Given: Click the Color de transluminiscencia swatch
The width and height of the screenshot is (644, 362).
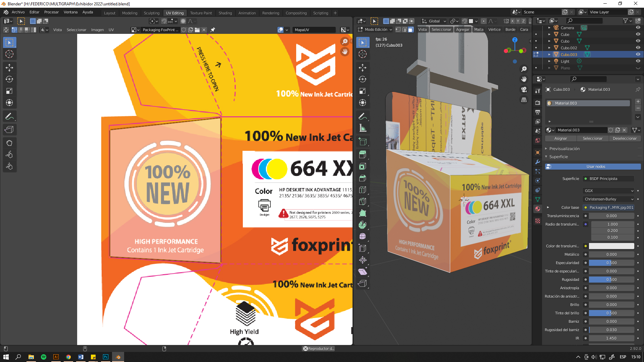Looking at the screenshot, I should click(x=611, y=246).
